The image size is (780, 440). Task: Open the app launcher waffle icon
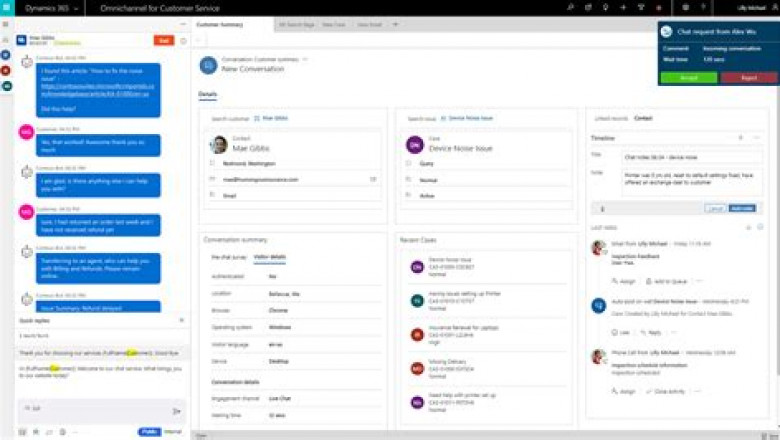click(x=8, y=8)
